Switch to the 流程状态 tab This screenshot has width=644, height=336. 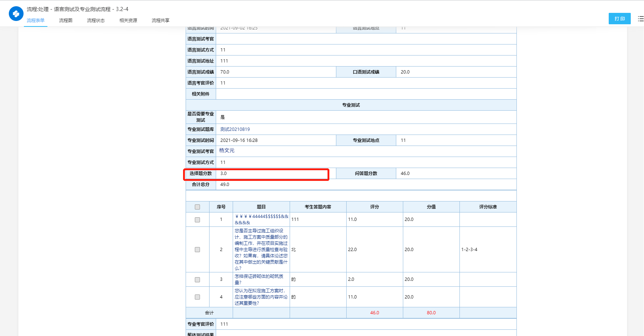coord(96,20)
